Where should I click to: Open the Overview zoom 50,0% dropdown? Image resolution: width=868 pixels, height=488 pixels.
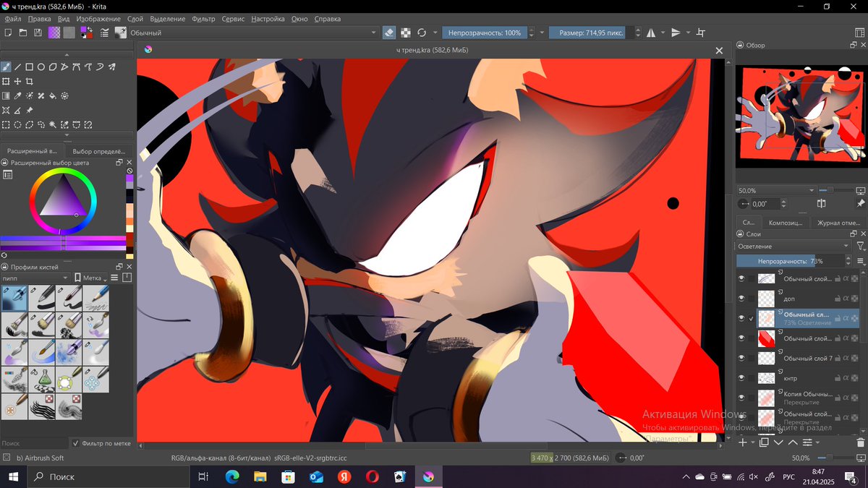776,190
